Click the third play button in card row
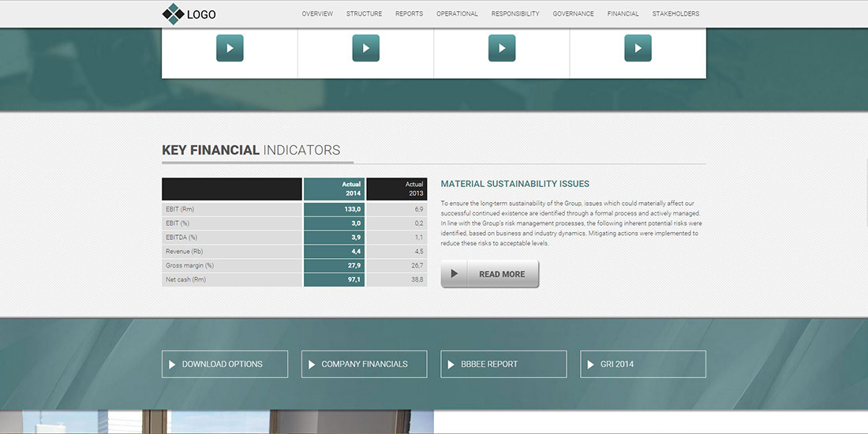This screenshot has height=434, width=868. 502,48
